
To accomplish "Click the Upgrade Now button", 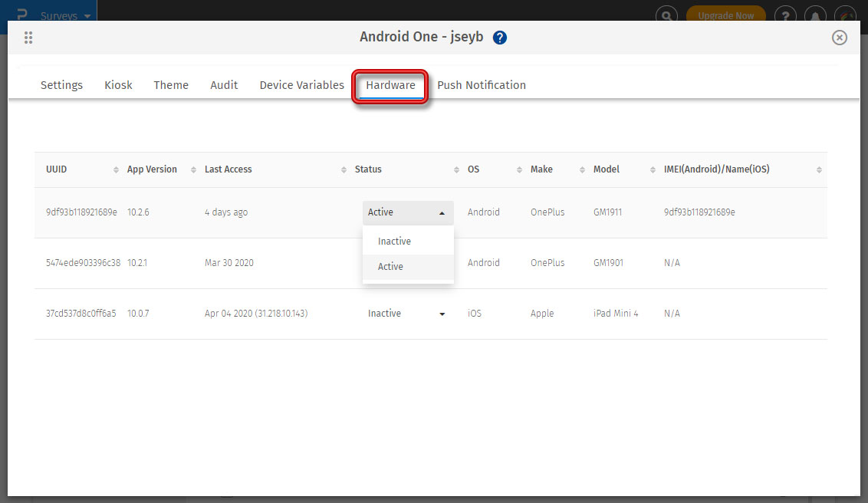I will click(x=725, y=15).
